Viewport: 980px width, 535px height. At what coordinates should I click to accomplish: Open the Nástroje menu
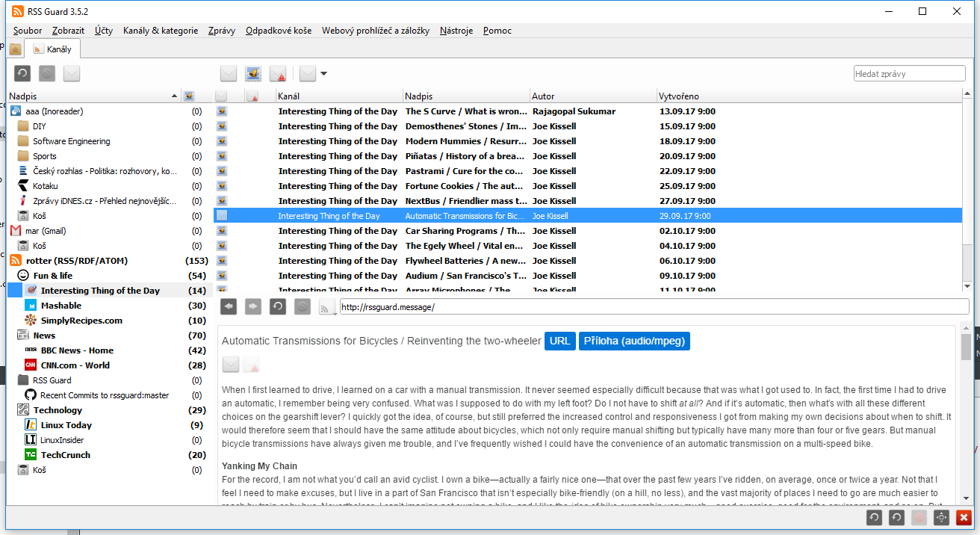pyautogui.click(x=456, y=31)
